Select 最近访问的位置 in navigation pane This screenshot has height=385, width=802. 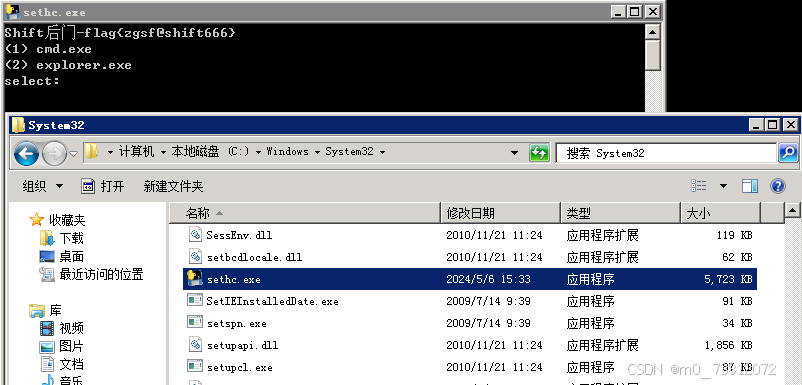[x=101, y=274]
